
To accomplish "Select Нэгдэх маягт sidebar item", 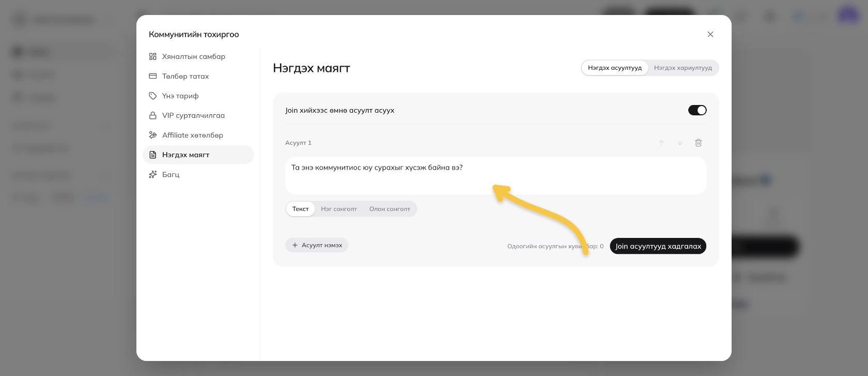I will pos(198,155).
